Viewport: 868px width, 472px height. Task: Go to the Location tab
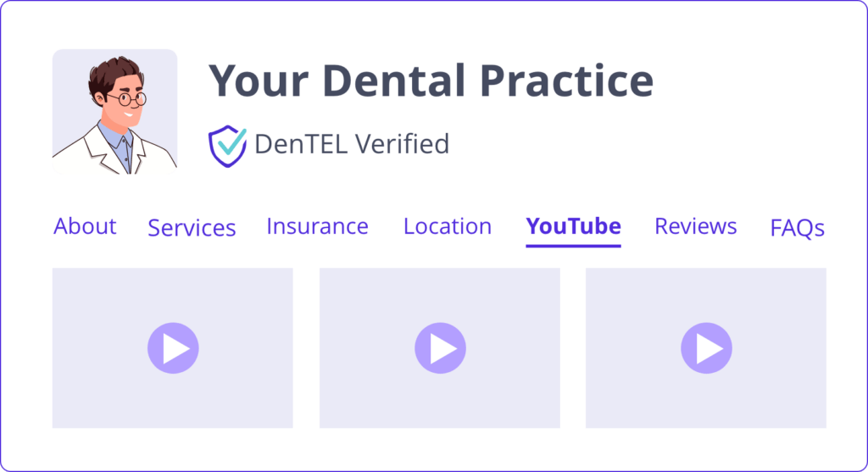(x=448, y=225)
